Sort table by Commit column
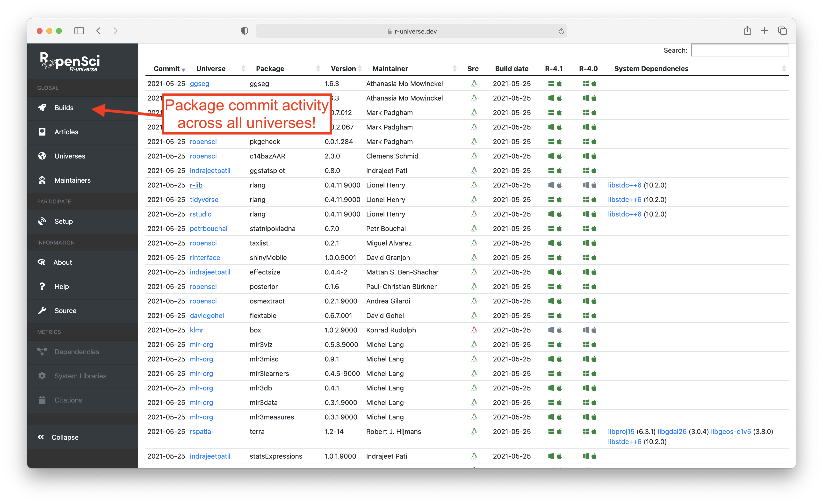 (x=167, y=69)
